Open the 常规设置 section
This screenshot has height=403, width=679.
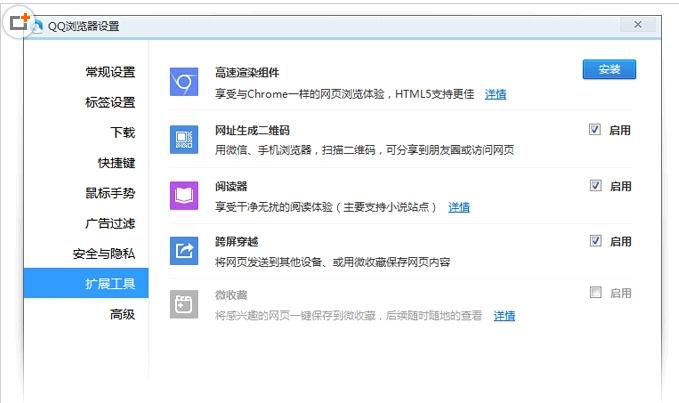point(110,72)
